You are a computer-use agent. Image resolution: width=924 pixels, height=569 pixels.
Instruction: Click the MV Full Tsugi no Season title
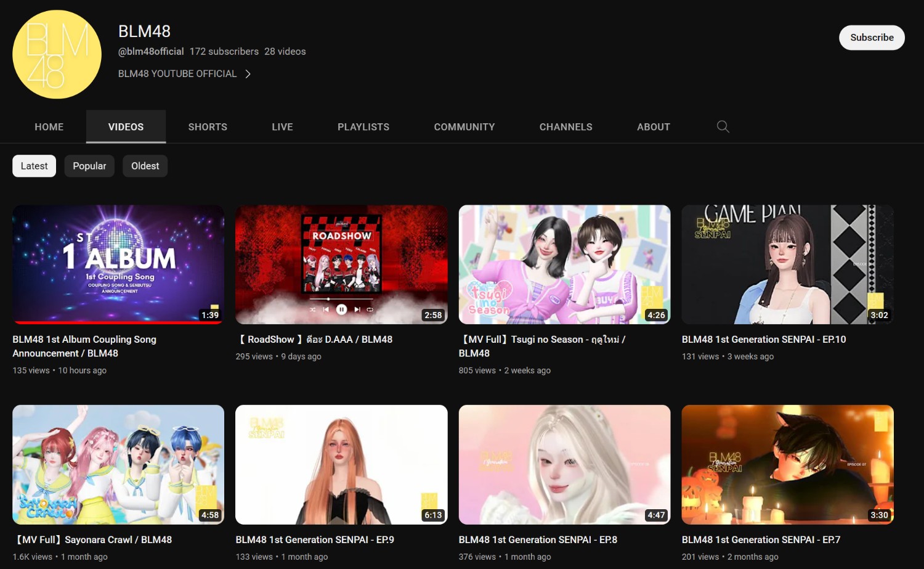542,346
